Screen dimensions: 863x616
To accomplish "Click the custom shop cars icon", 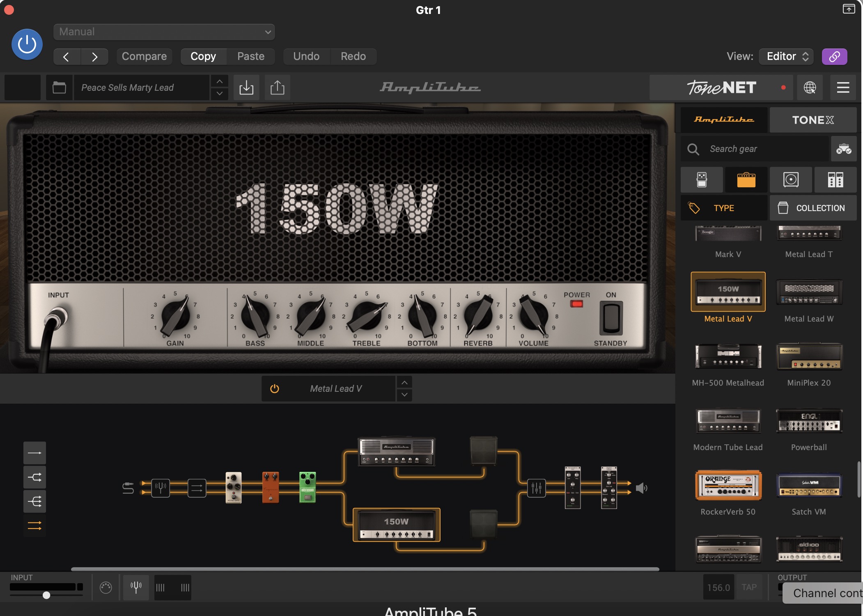I will click(x=844, y=149).
